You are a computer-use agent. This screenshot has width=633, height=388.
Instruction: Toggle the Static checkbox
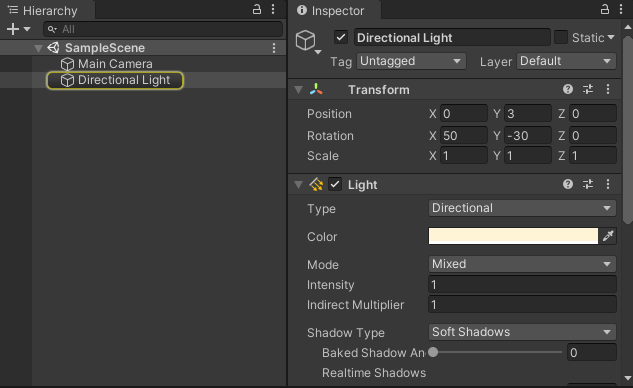tap(561, 38)
